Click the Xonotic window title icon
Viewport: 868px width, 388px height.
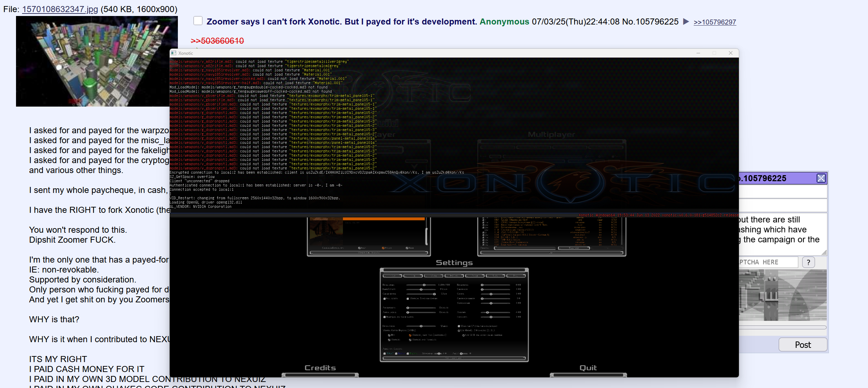coord(174,53)
